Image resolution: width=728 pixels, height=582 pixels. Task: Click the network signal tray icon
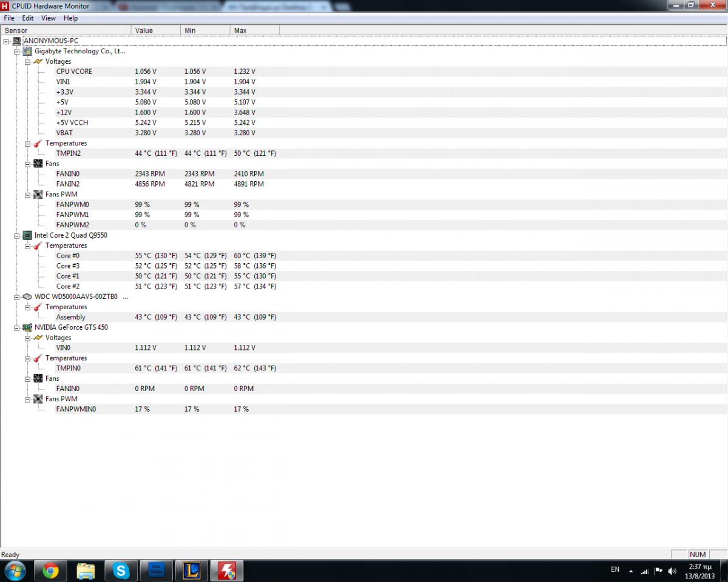click(x=644, y=570)
